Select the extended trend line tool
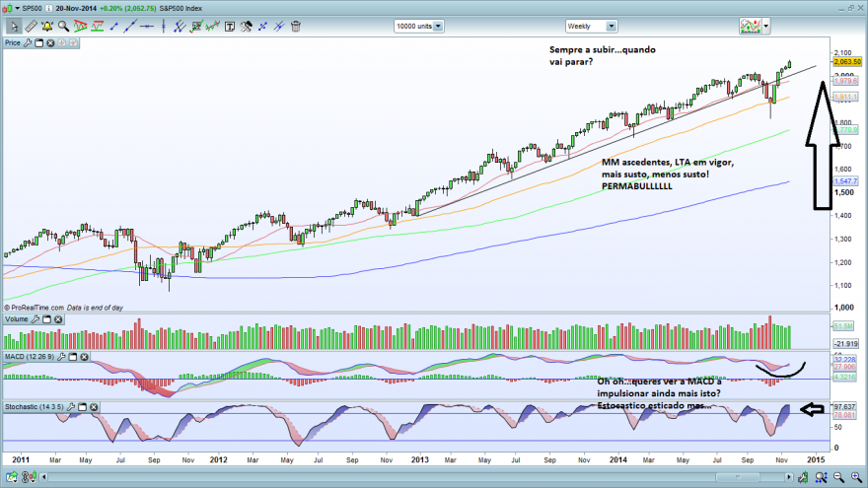 point(130,26)
